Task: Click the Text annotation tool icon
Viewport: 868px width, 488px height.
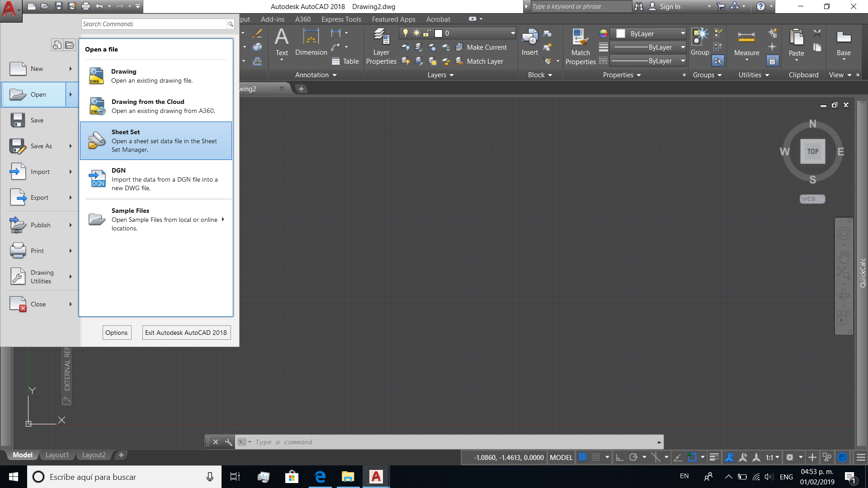Action: (x=282, y=37)
